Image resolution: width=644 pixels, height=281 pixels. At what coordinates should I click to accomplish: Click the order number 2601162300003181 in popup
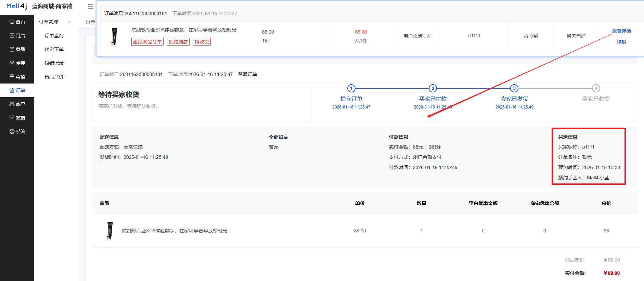coord(146,13)
